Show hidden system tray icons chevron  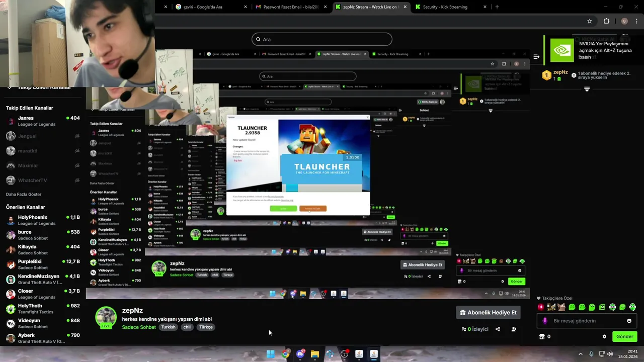tap(580, 354)
